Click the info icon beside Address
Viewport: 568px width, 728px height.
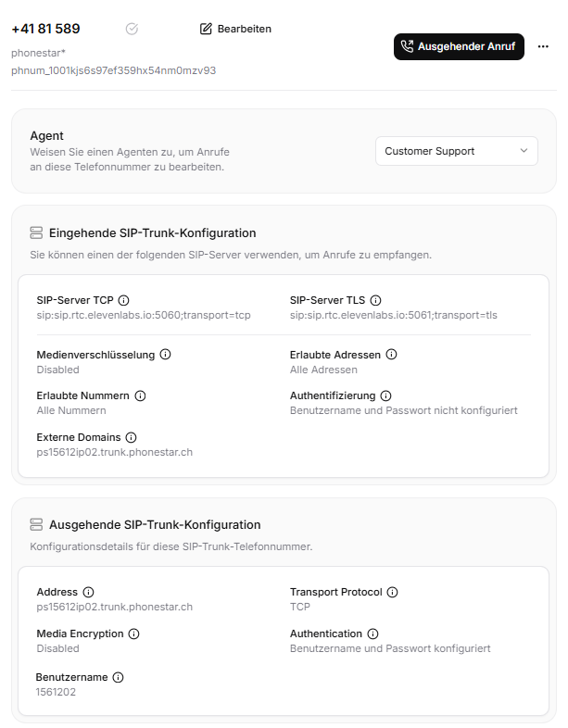pos(89,592)
